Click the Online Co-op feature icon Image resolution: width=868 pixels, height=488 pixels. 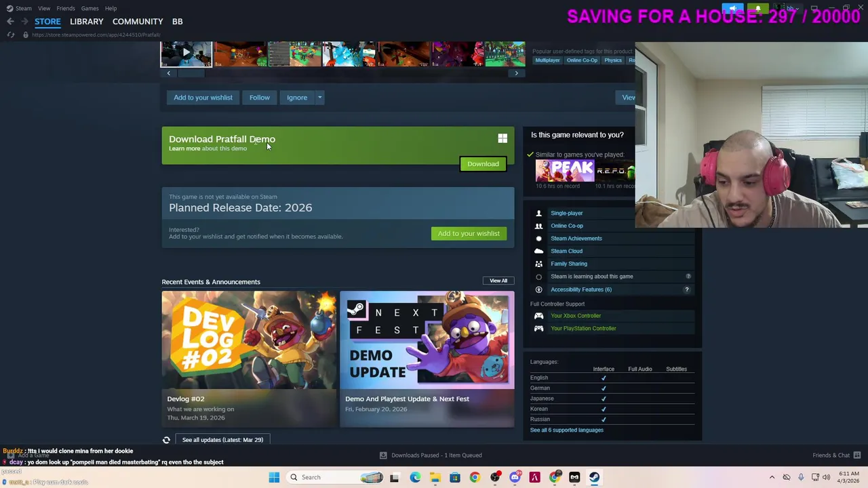click(x=538, y=226)
